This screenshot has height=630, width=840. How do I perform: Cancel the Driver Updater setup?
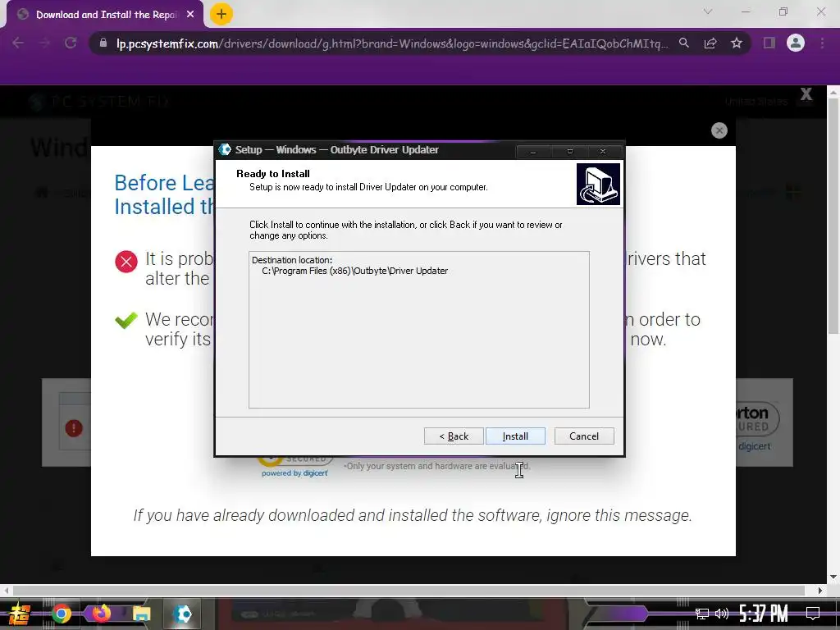[584, 436]
